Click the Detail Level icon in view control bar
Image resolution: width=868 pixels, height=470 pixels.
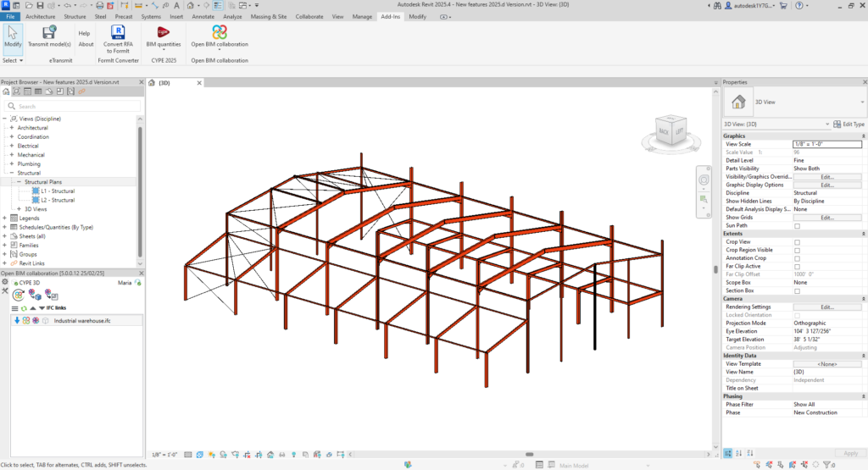coord(187,455)
